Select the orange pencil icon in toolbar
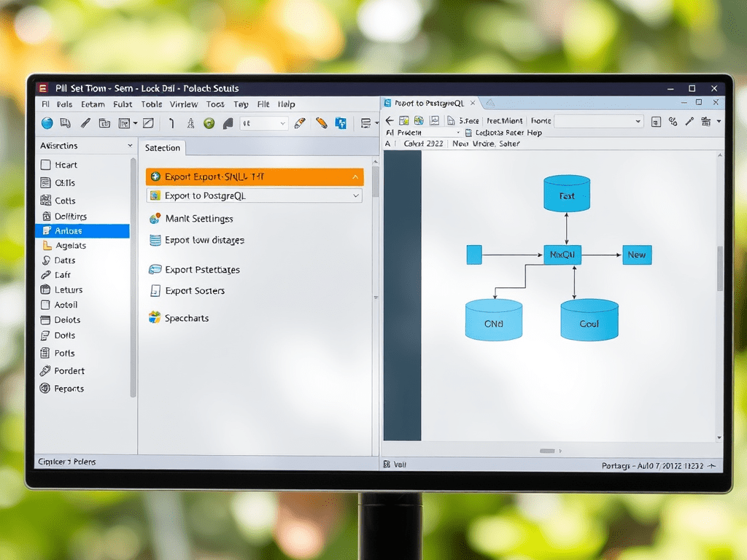747x560 pixels. [321, 123]
